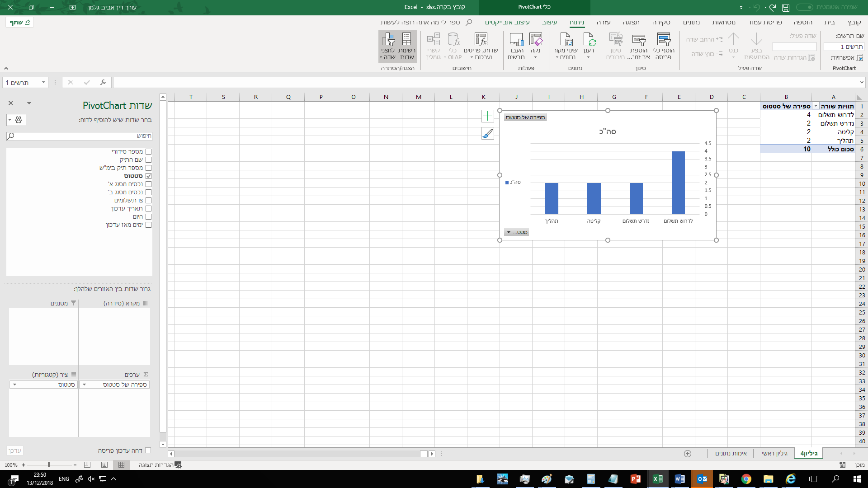The height and width of the screenshot is (488, 868).
Task: Click Change Data Source (שינוי מקור נתונים) icon
Action: [566, 40]
